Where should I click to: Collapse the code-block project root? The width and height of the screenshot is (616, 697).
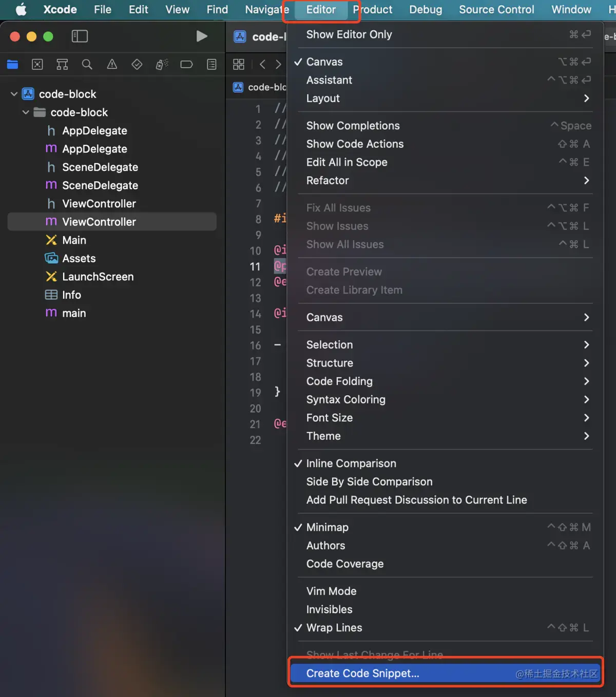(14, 94)
